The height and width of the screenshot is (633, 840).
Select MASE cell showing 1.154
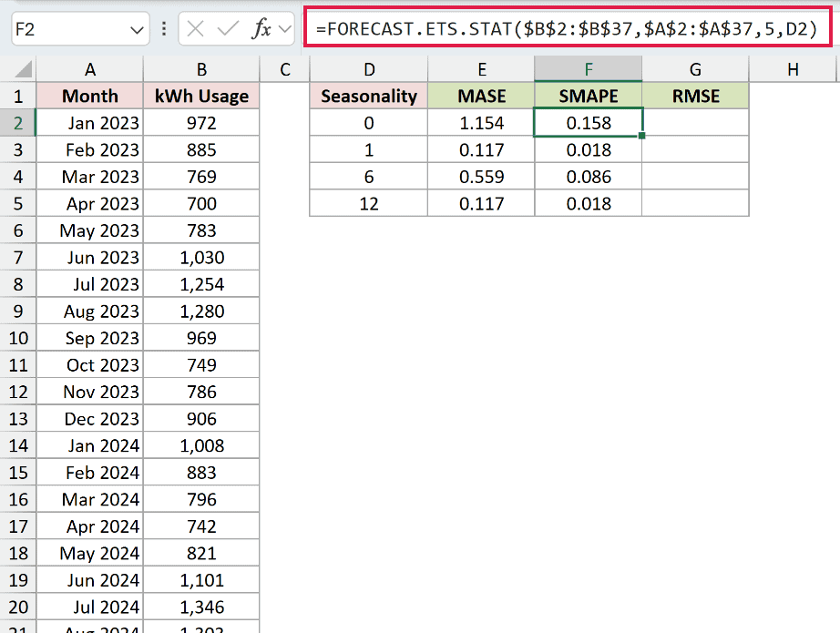481,123
